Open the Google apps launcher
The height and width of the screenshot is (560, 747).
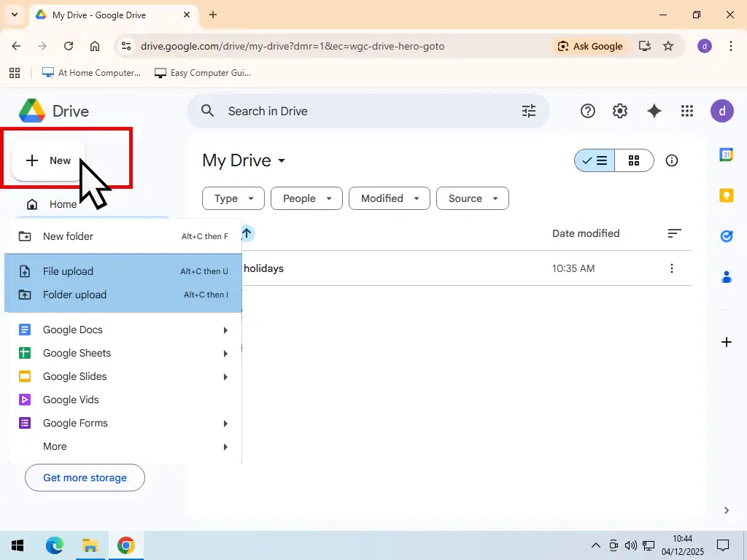686,111
